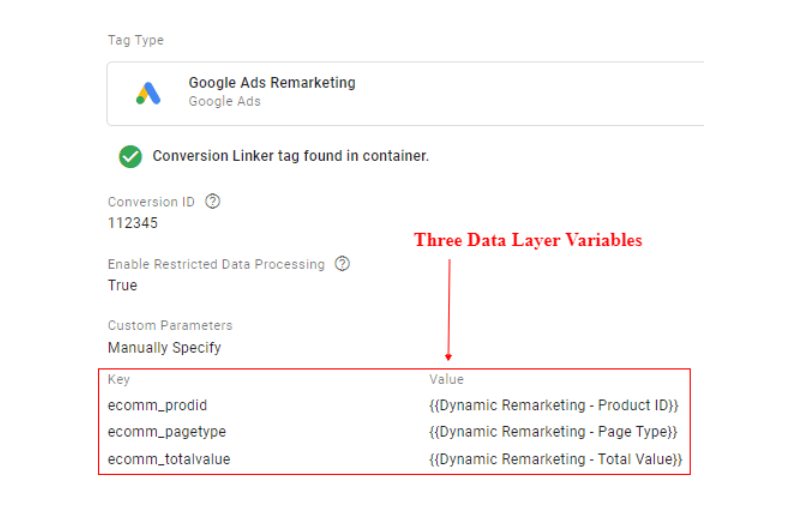Open help icon beside Conversion ID

(x=212, y=201)
